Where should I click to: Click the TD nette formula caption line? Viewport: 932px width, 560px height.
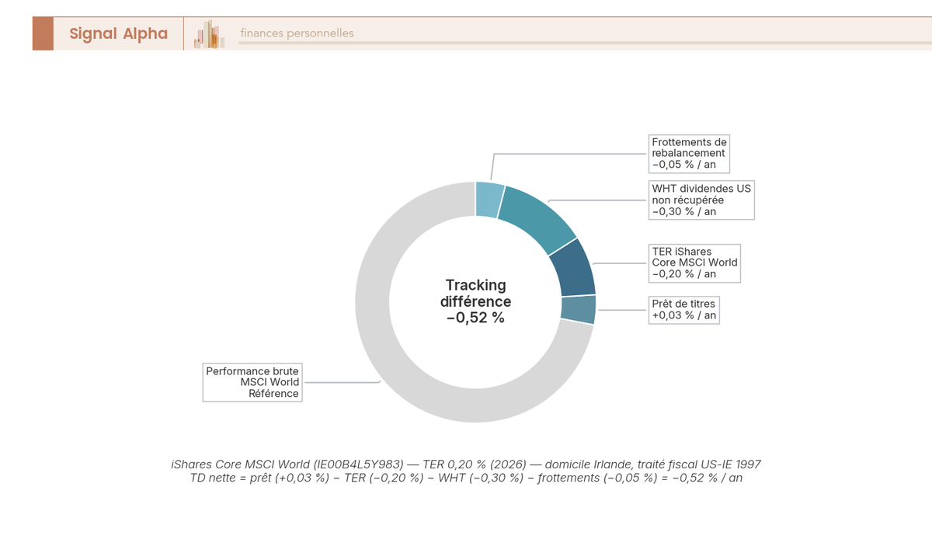pyautogui.click(x=466, y=478)
